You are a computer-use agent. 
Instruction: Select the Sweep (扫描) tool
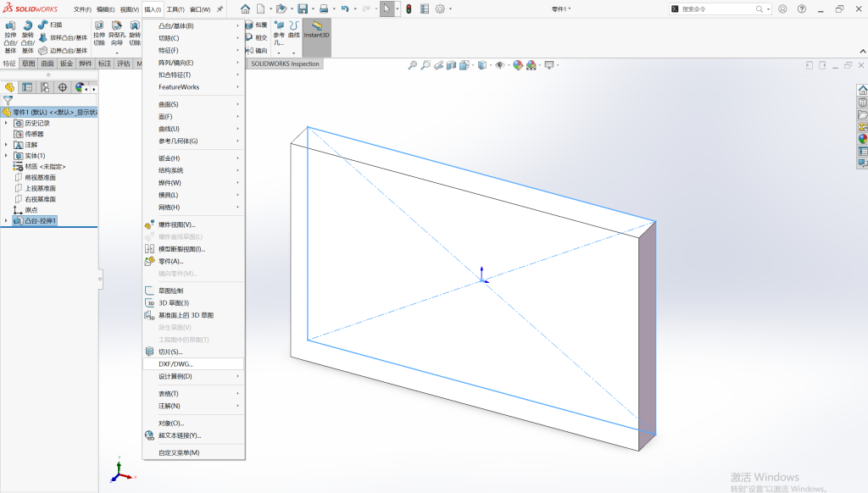pyautogui.click(x=50, y=25)
